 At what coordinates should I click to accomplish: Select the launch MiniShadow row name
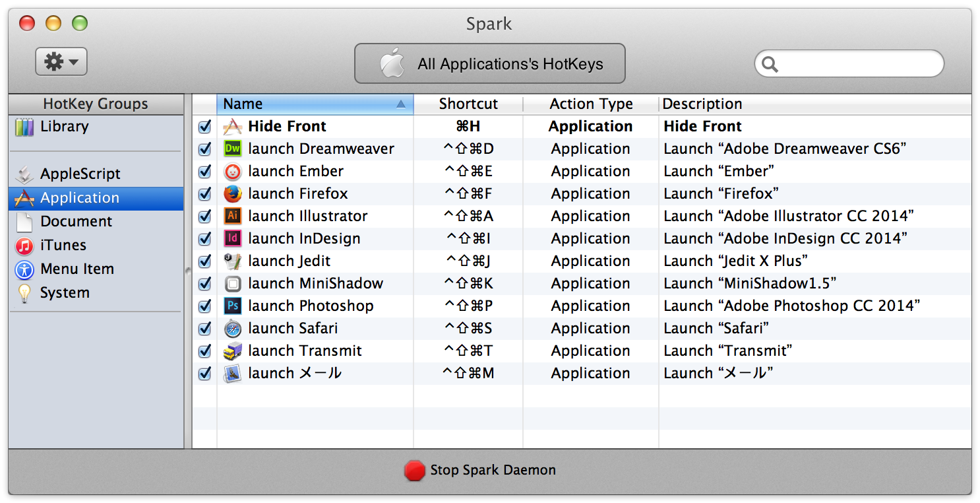pos(316,283)
